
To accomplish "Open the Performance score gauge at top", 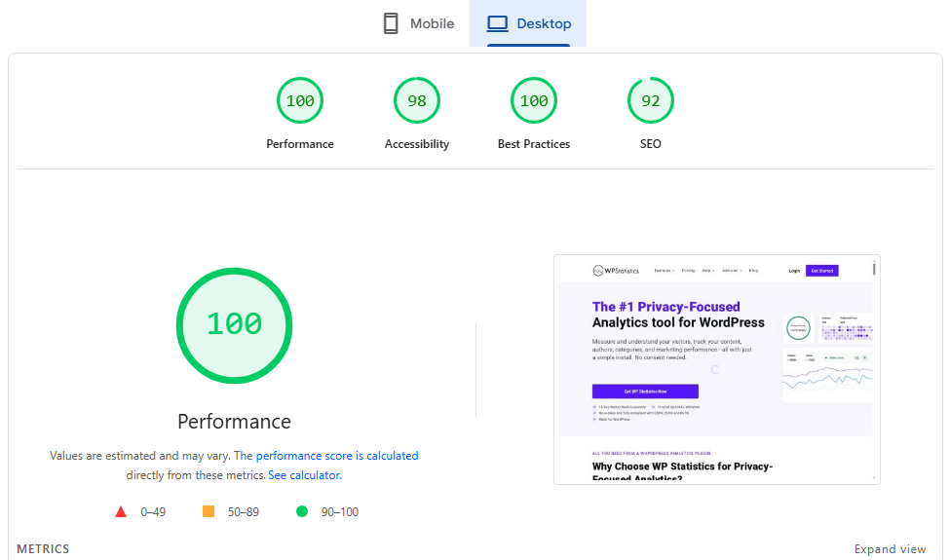I will click(300, 100).
